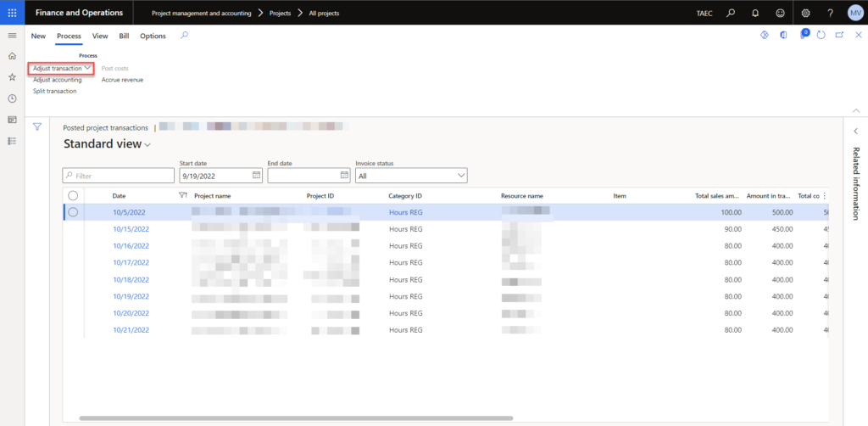Image resolution: width=868 pixels, height=426 pixels.
Task: Click the search magnifier in top bar
Action: click(x=731, y=13)
